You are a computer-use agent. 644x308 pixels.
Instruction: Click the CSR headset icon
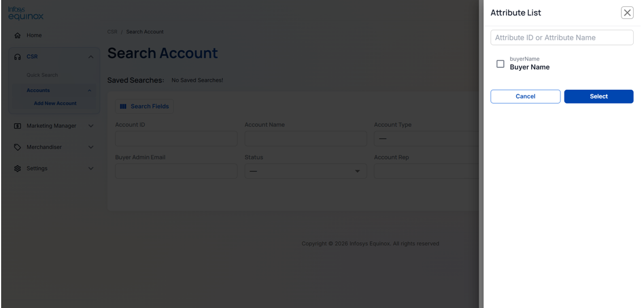pos(17,56)
